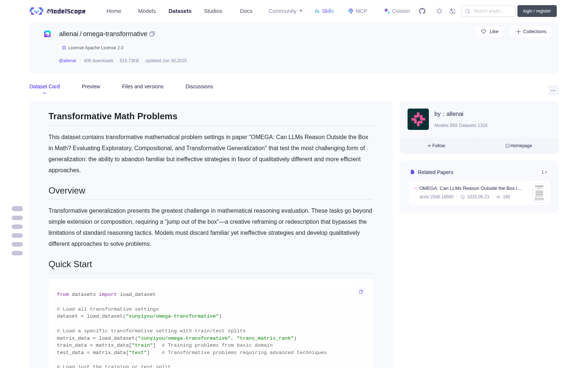
Task: Jump to first section via top outline marker
Action: (x=17, y=209)
